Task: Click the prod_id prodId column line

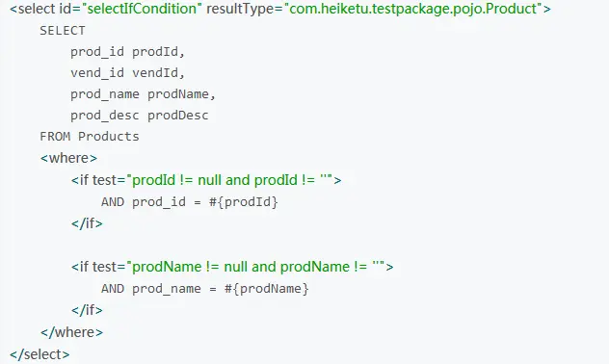Action: click(x=127, y=52)
